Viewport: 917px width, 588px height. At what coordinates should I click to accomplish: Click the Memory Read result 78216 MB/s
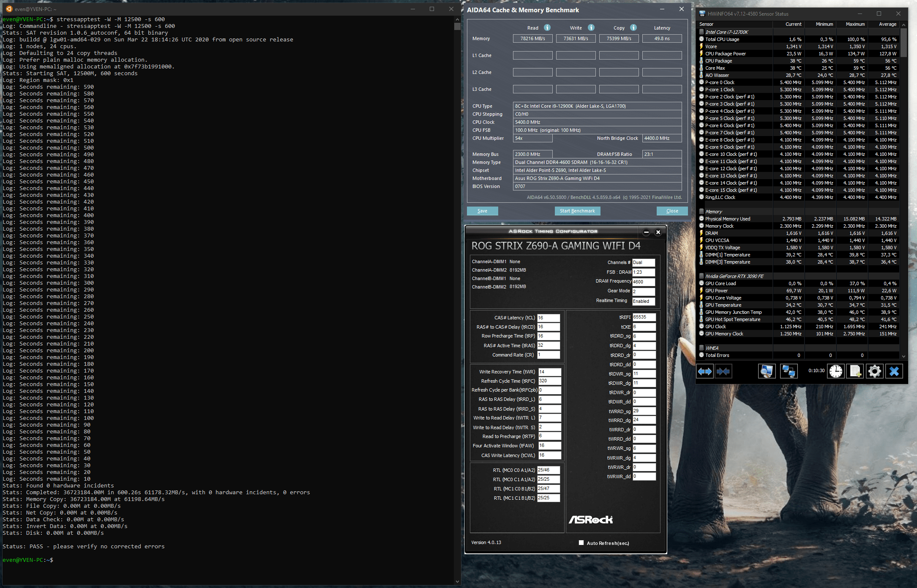532,38
